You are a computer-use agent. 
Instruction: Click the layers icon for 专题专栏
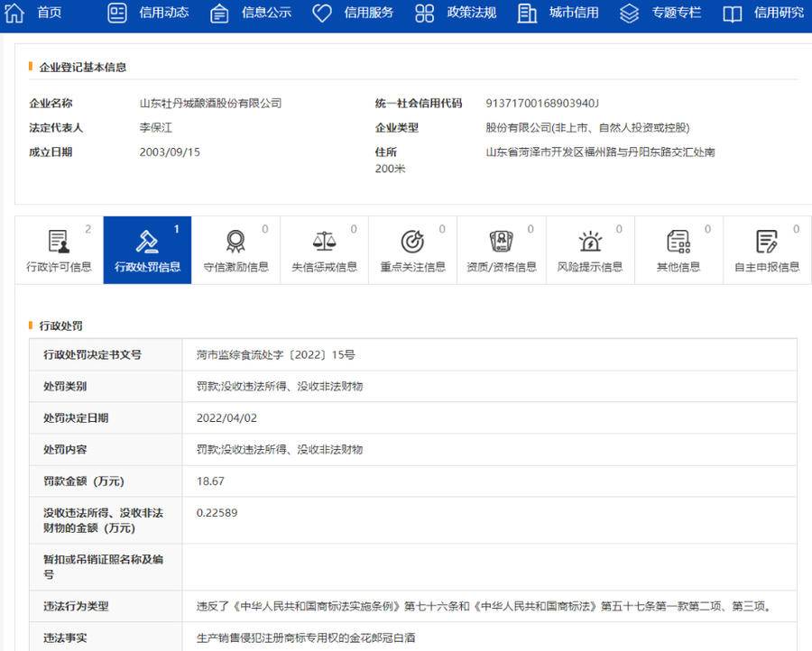(630, 13)
